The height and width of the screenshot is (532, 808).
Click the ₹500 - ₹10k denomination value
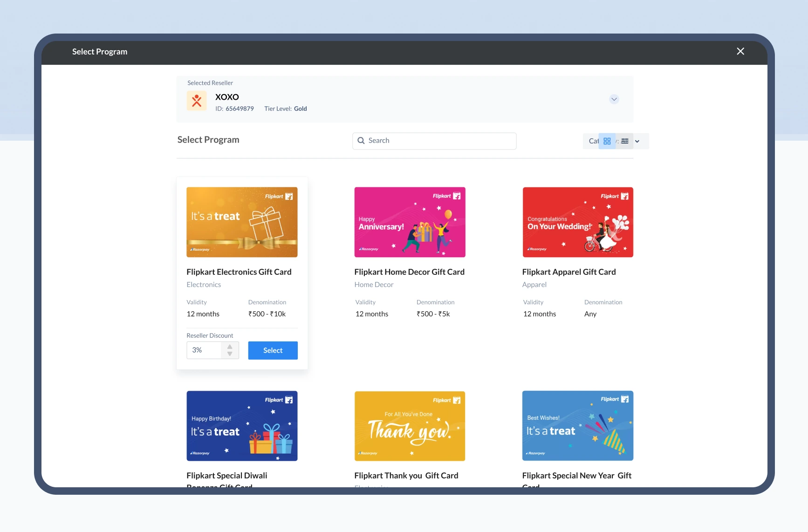pos(267,314)
